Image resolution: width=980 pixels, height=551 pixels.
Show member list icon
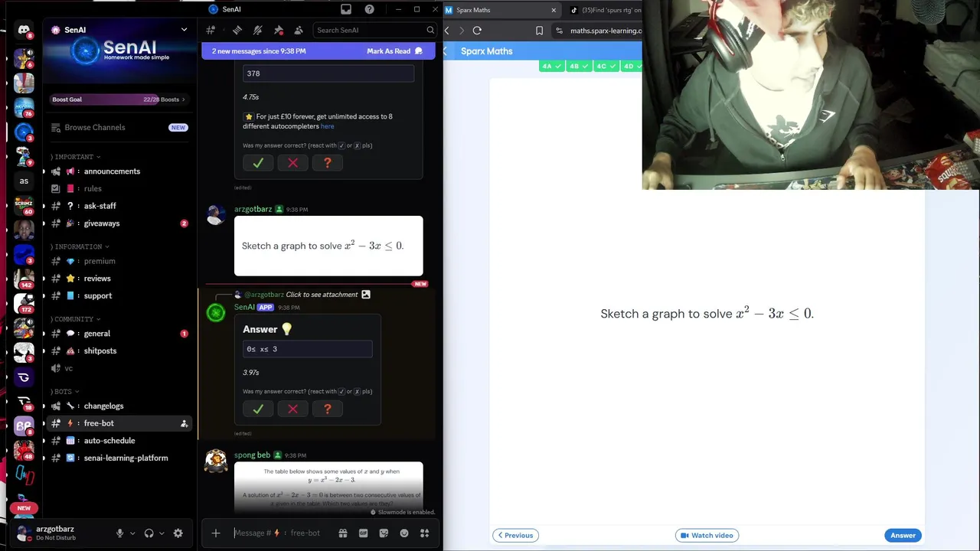pos(299,30)
